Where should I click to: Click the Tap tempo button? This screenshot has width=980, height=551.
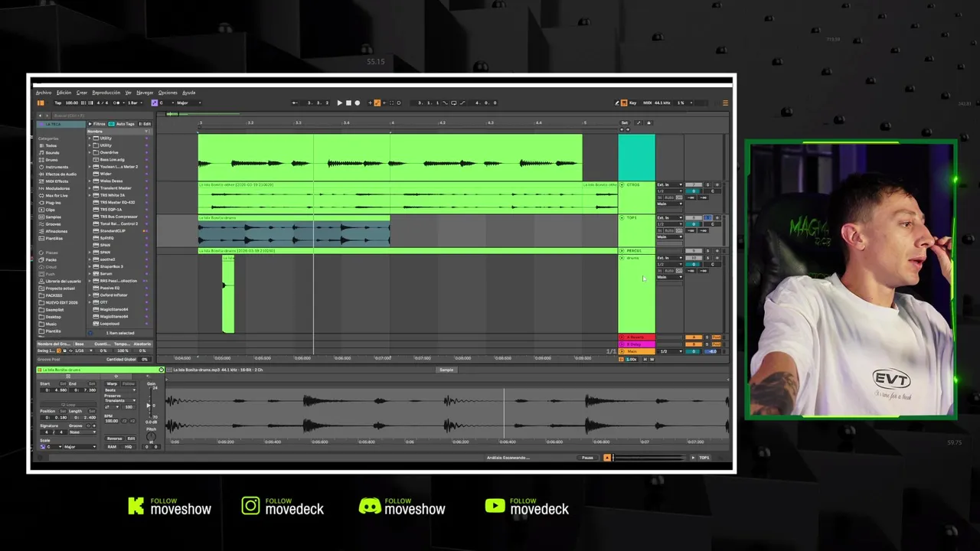click(x=58, y=103)
